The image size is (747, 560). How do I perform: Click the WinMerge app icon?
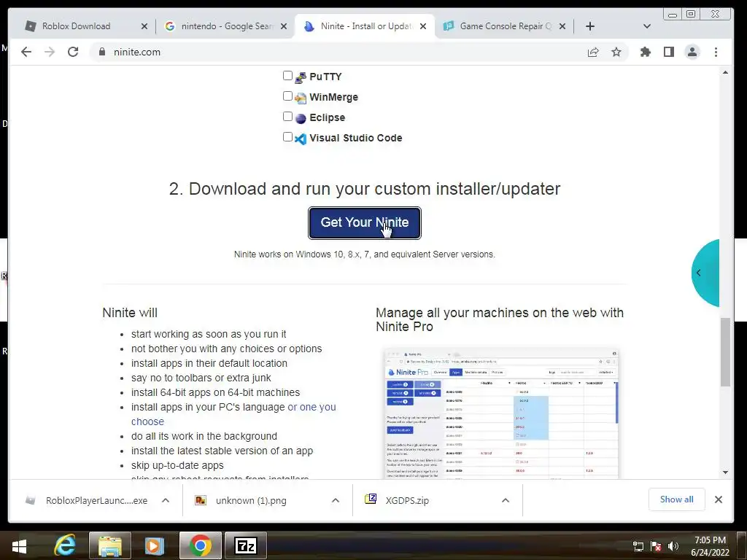click(x=301, y=98)
